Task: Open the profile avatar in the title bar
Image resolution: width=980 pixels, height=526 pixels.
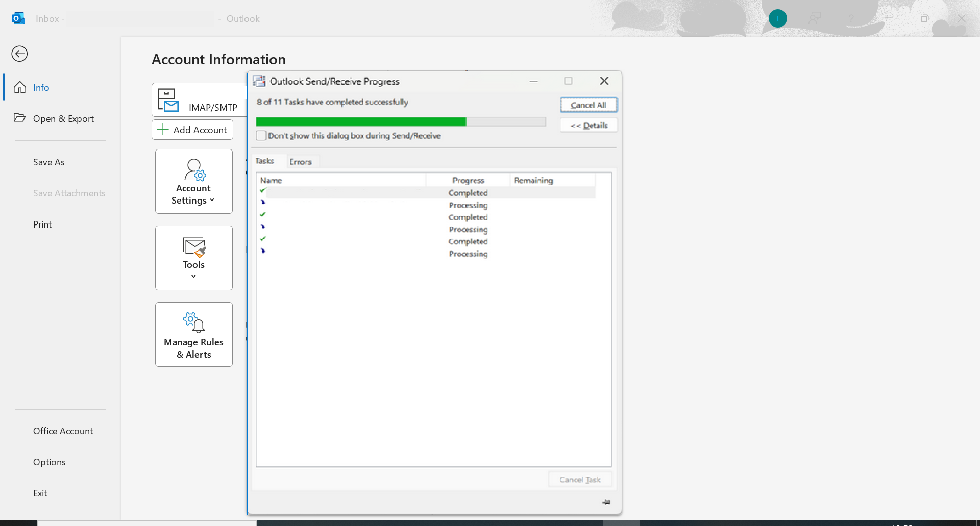Action: coord(777,18)
